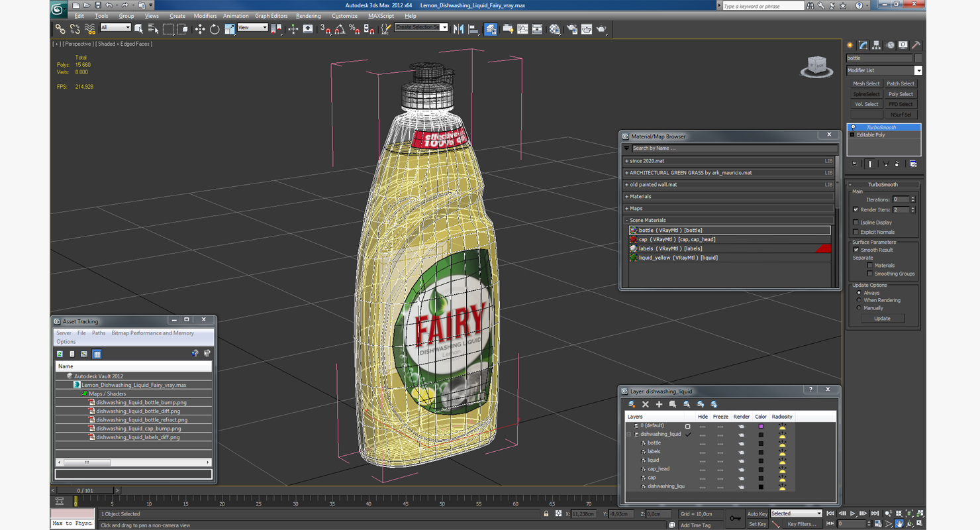This screenshot has width=980, height=530.
Task: Open the Material Editor icon
Action: [x=555, y=29]
